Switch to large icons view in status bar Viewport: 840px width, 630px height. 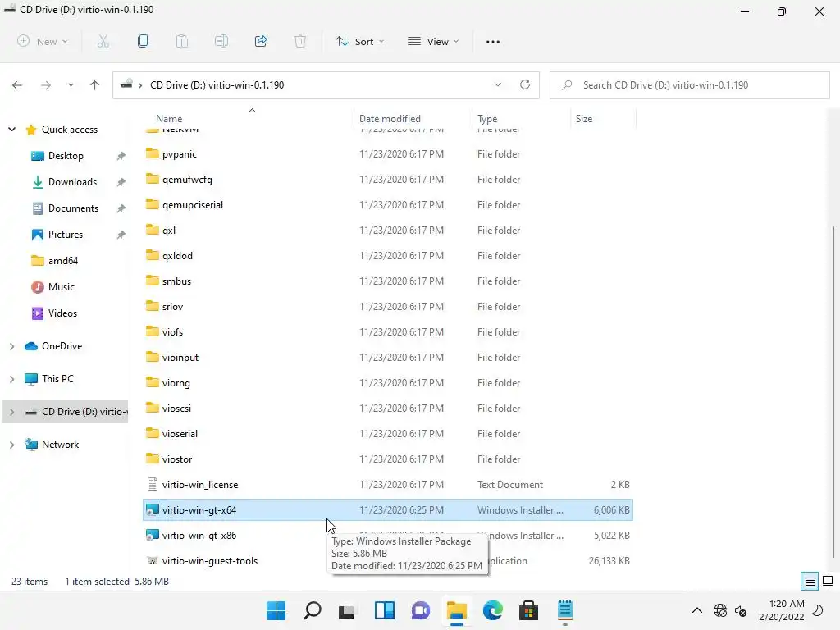pyautogui.click(x=828, y=582)
